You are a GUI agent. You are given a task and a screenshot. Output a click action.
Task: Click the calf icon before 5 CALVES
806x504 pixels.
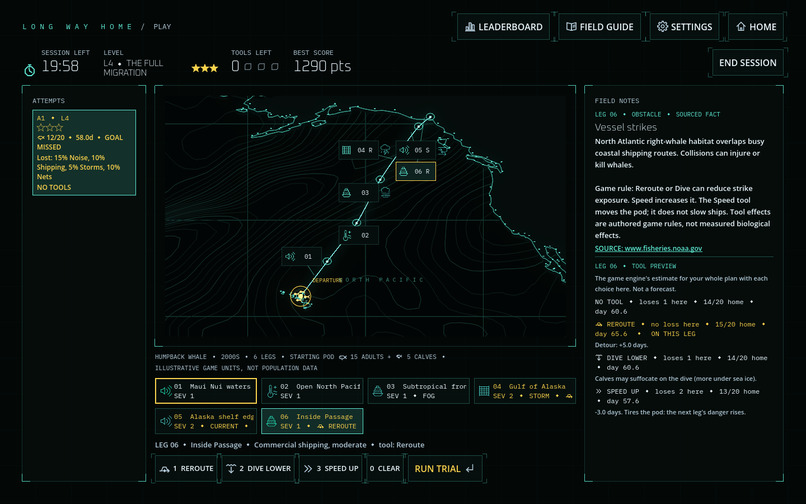(399, 357)
